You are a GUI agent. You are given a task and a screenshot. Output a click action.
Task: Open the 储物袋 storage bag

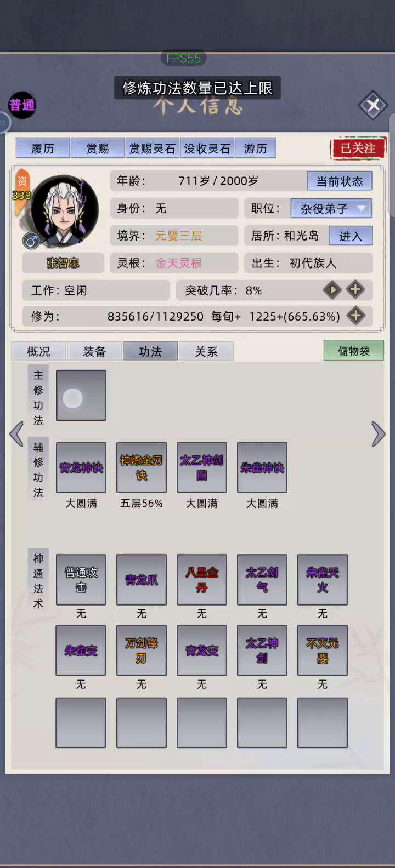click(354, 351)
